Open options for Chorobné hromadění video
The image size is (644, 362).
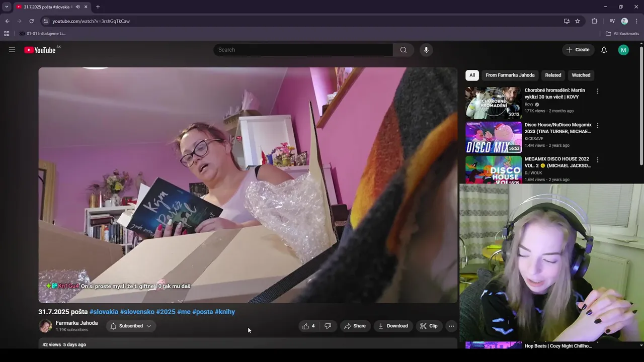tap(598, 91)
